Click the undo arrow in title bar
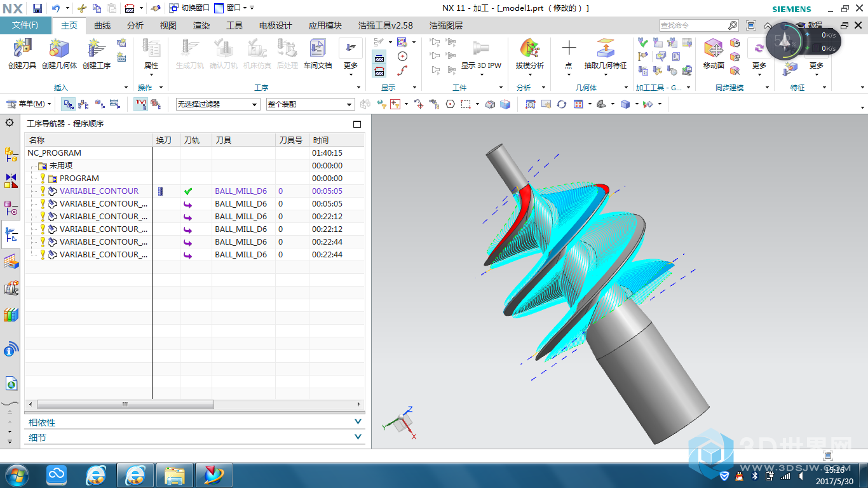This screenshot has height=488, width=868. [55, 8]
